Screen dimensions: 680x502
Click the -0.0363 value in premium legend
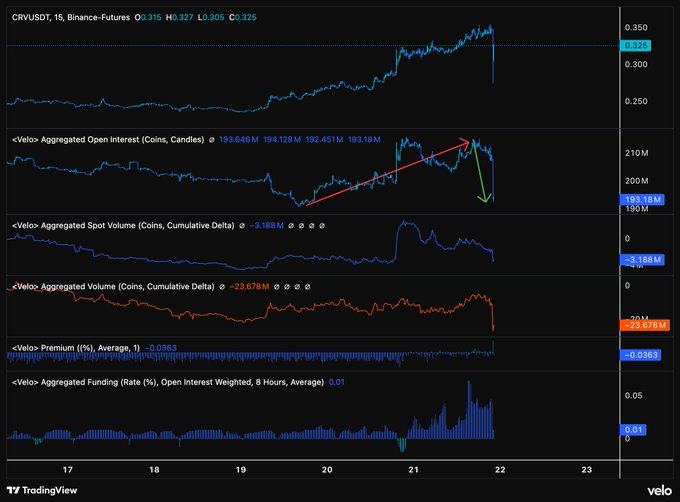[160, 348]
